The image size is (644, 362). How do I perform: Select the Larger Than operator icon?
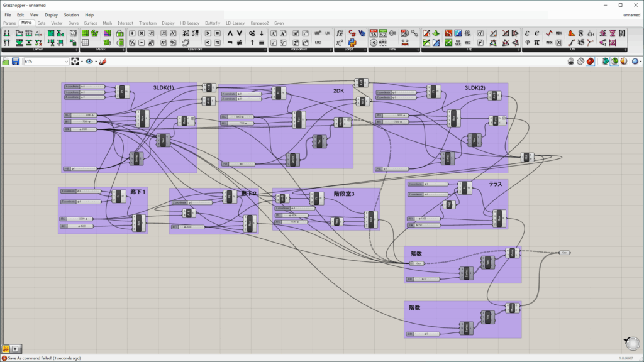tap(207, 33)
